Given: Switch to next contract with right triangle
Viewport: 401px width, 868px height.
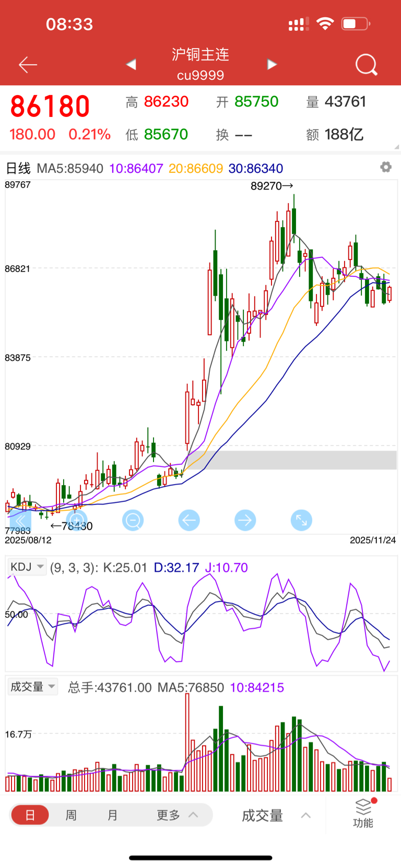Looking at the screenshot, I should [x=272, y=64].
